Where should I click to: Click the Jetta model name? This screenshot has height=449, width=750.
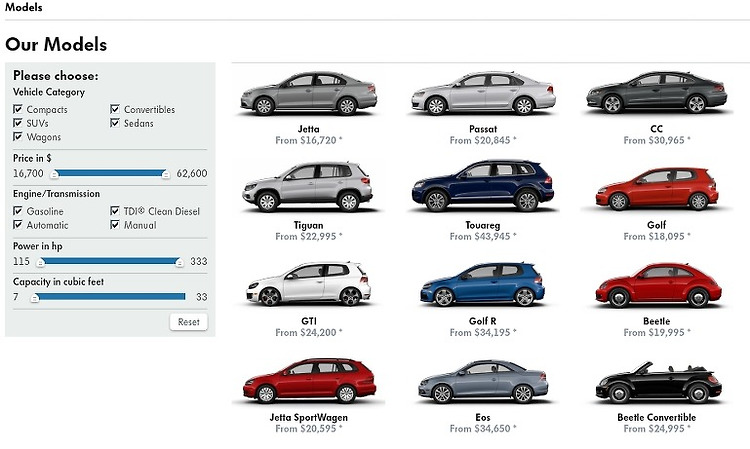pyautogui.click(x=309, y=129)
